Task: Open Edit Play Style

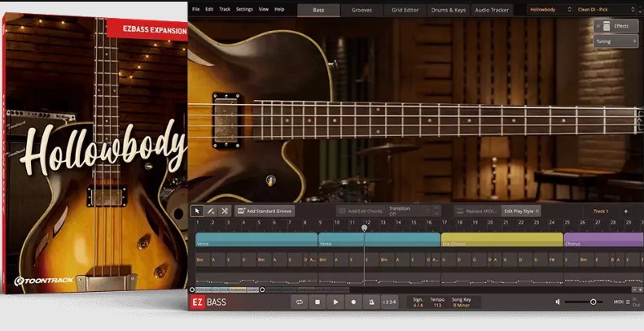Action: click(521, 211)
